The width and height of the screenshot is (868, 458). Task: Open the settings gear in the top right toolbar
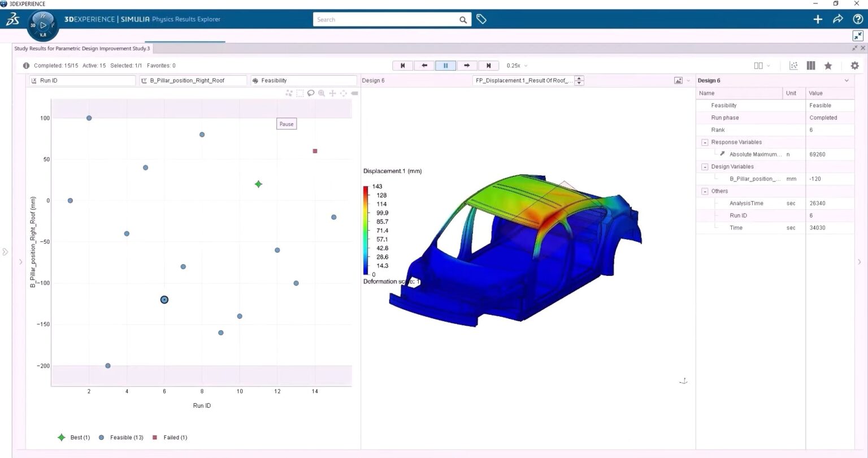pyautogui.click(x=855, y=66)
